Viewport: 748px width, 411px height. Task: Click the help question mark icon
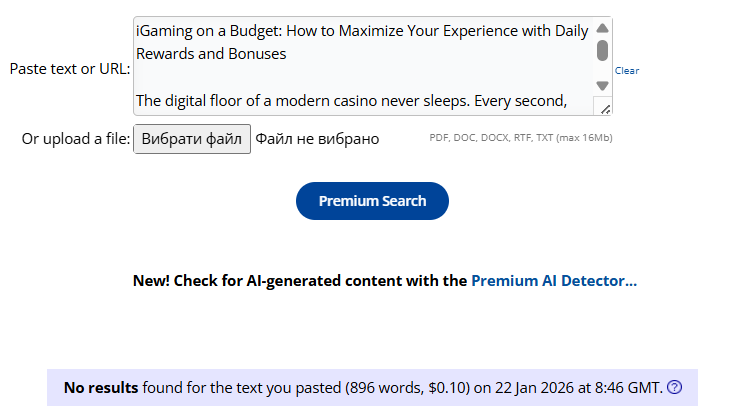click(x=675, y=387)
